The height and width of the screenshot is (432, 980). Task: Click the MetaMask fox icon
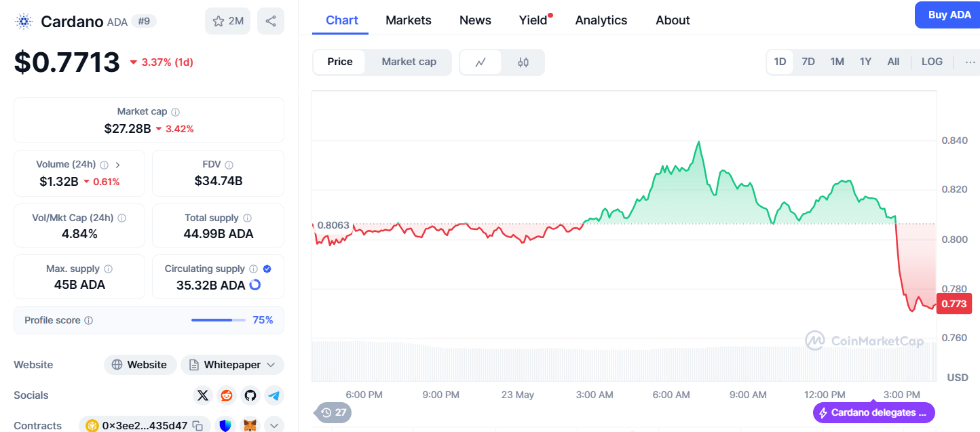pyautogui.click(x=250, y=426)
